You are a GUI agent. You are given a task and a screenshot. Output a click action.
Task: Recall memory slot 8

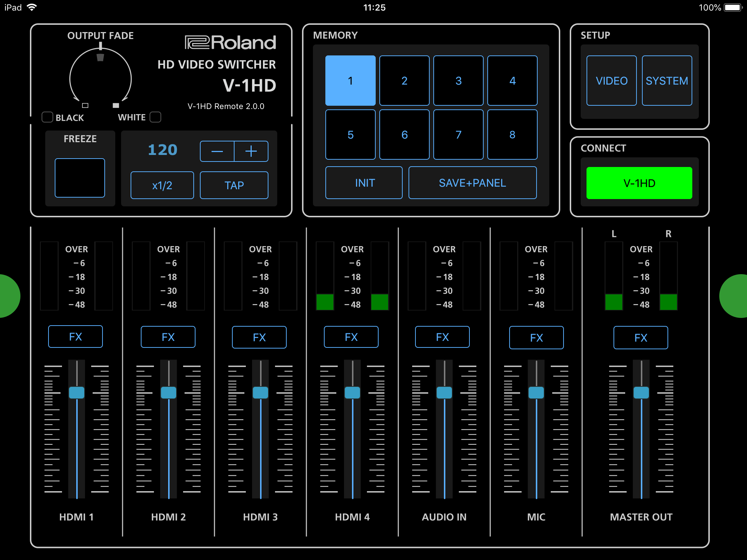click(x=512, y=135)
